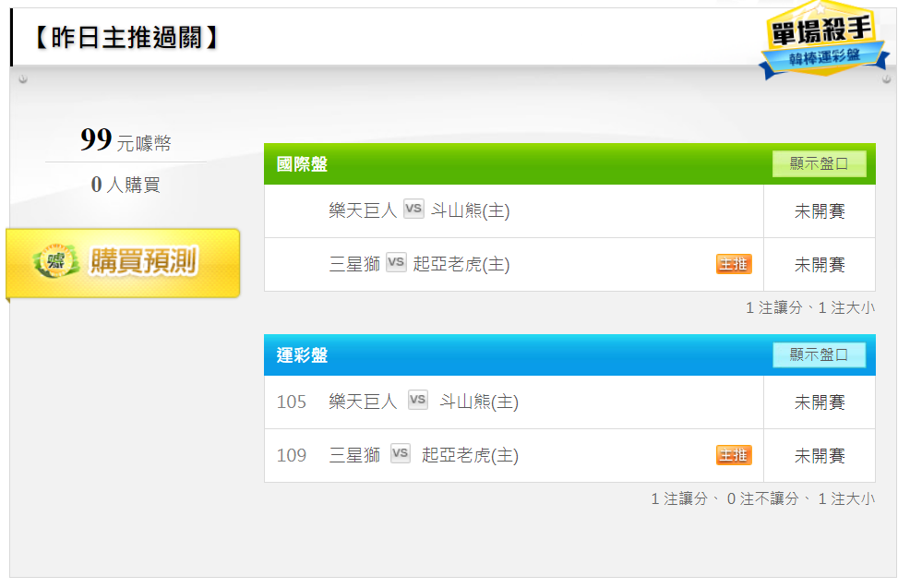The height and width of the screenshot is (588, 910).
Task: Open 起亞老虎(主) team in 國際盤 row
Action: pos(461,264)
